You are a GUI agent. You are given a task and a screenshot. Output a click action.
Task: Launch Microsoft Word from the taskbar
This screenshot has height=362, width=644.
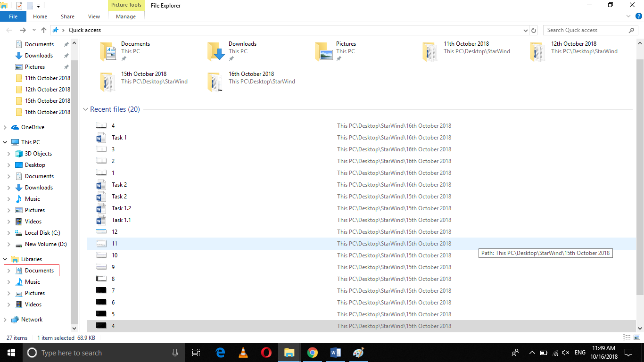point(335,353)
